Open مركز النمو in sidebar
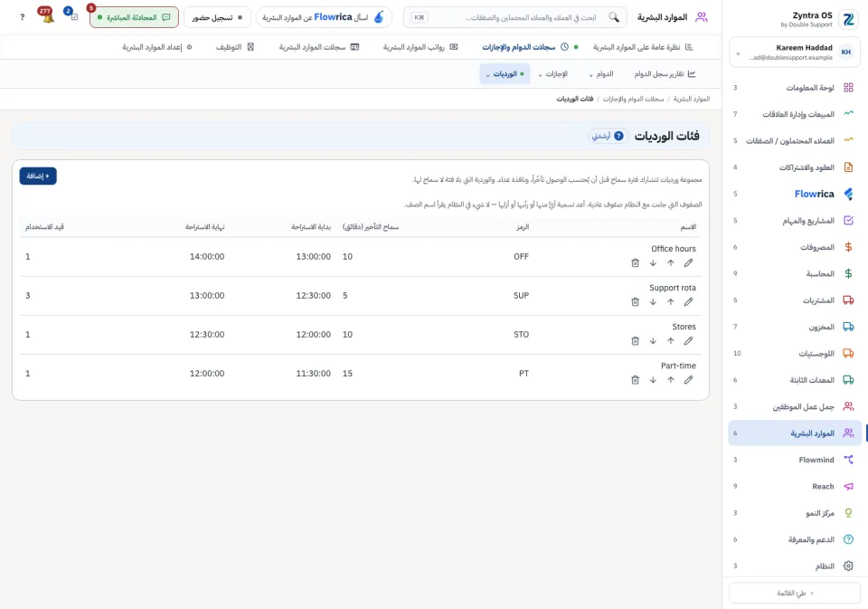 pyautogui.click(x=795, y=512)
